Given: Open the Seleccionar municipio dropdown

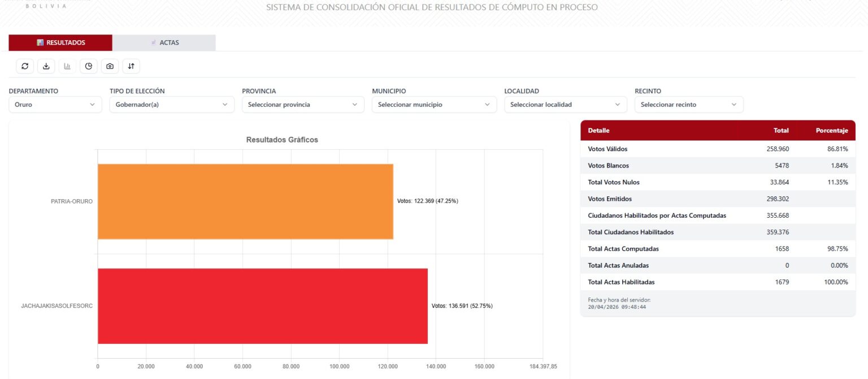Looking at the screenshot, I should 433,104.
